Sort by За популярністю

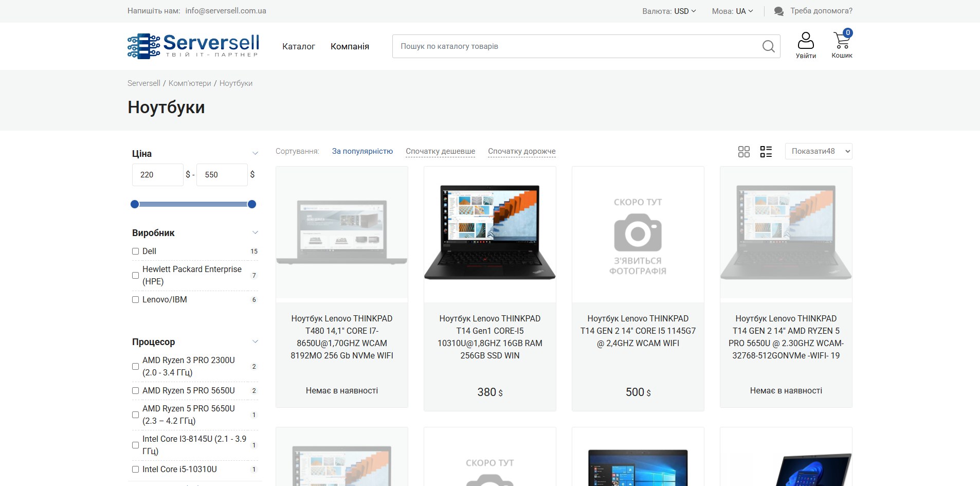(362, 151)
